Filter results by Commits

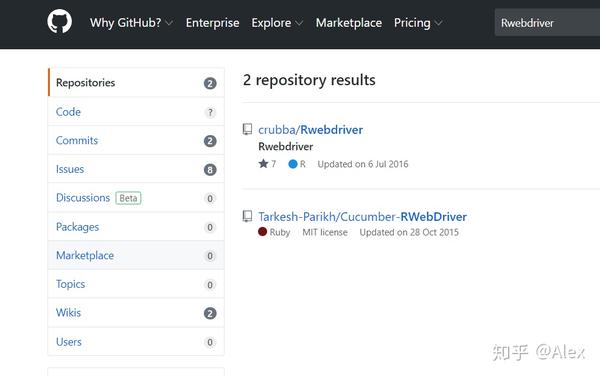click(x=136, y=140)
